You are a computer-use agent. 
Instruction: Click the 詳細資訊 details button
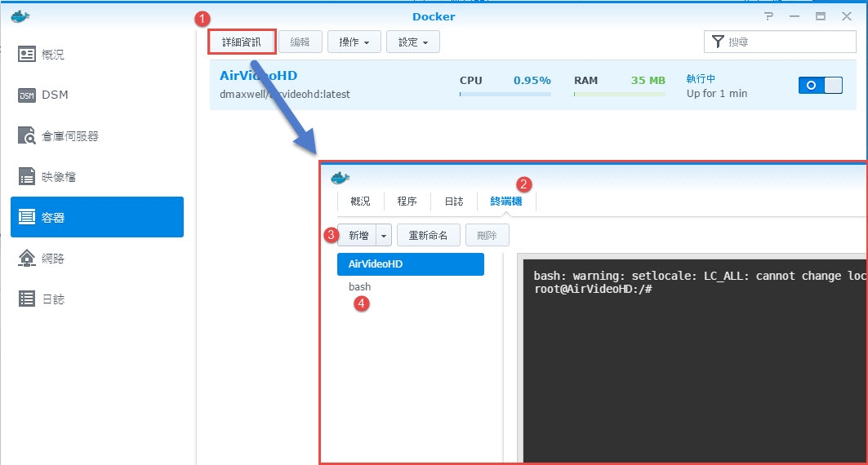242,42
